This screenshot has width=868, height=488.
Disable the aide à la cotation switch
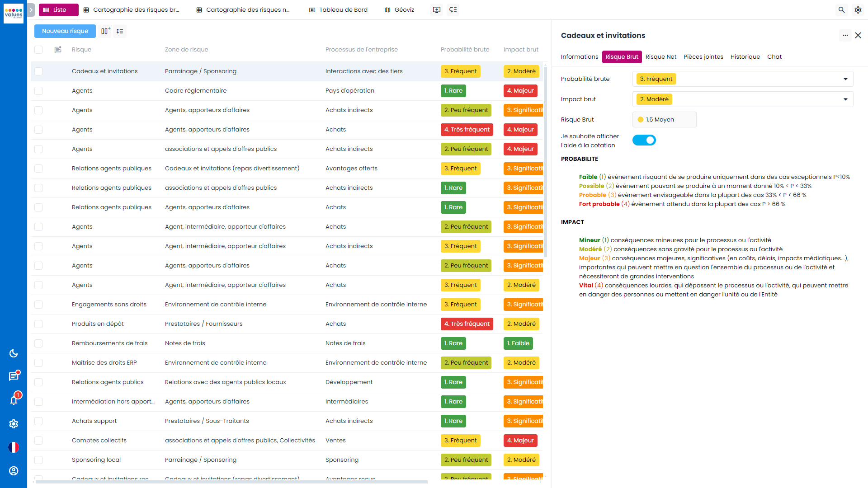(x=644, y=141)
